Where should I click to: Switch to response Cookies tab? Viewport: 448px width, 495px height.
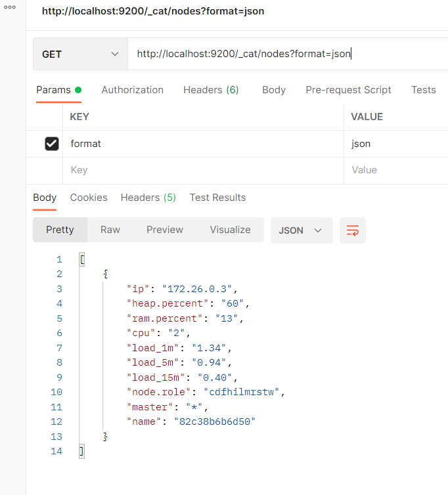point(89,198)
